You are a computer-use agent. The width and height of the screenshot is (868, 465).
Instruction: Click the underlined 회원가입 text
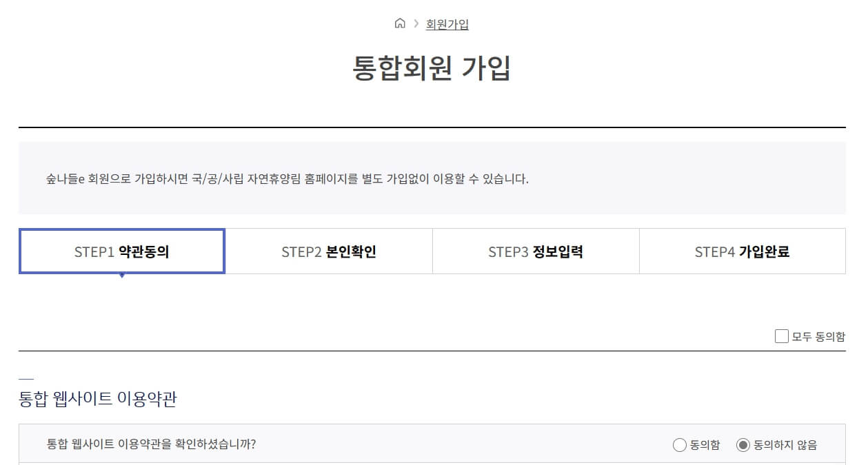(x=445, y=23)
